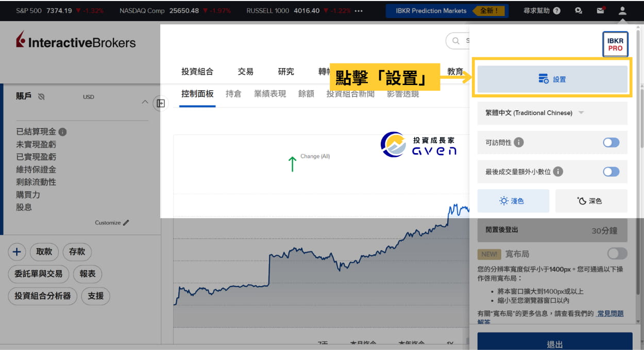The width and height of the screenshot is (644, 350).
Task: Switch to the 影響透鏡 tab
Action: tap(403, 94)
